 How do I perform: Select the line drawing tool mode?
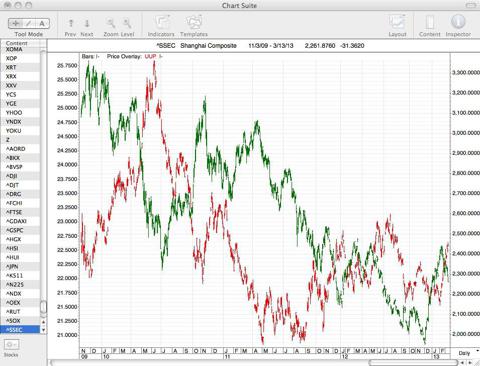click(29, 23)
